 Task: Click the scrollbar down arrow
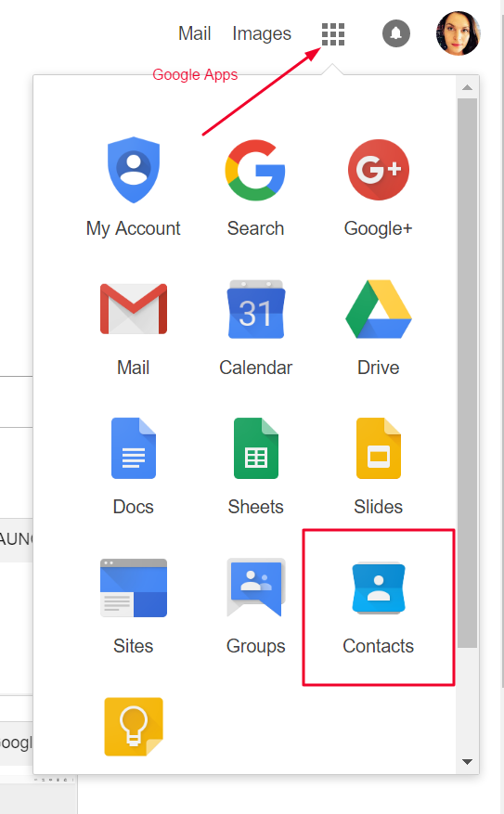467,762
